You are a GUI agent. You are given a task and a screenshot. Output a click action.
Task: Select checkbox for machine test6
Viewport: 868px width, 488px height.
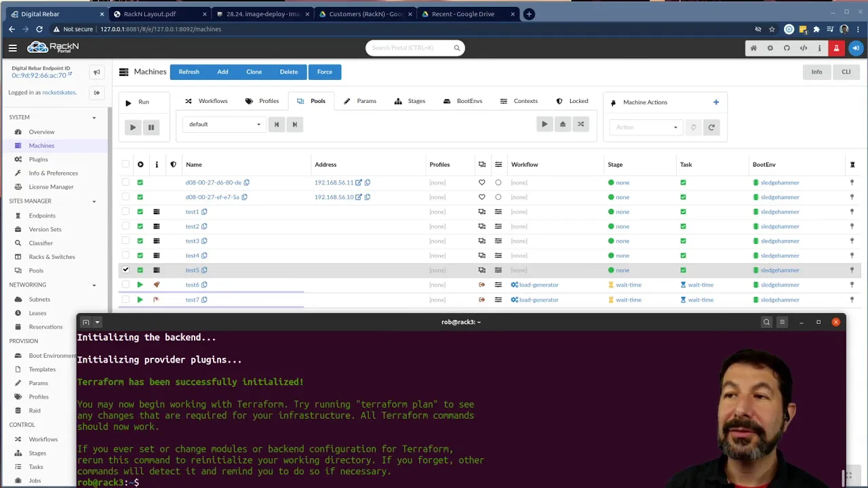point(125,285)
